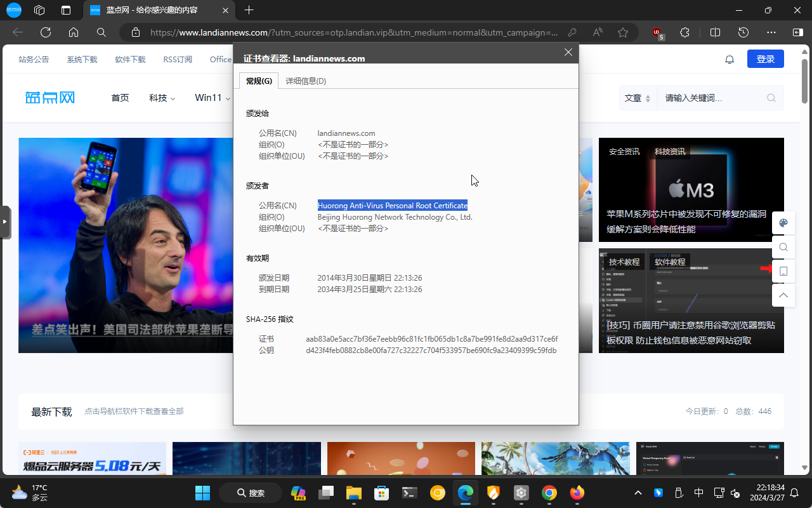Click the Edge profile avatar icon
812x508 pixels.
pyautogui.click(x=13, y=10)
